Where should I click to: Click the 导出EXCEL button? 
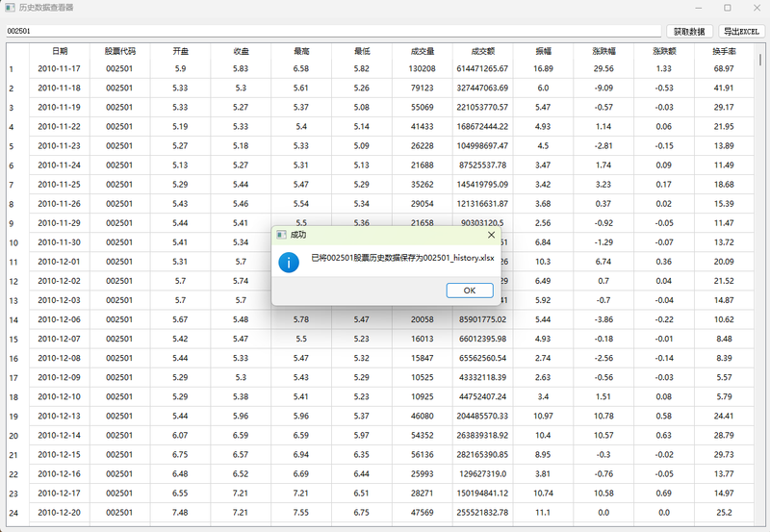[741, 31]
